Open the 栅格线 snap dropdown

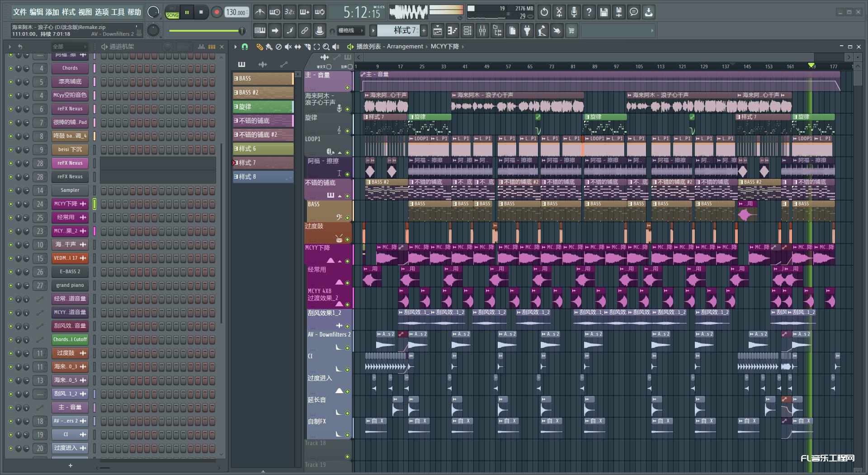pos(351,31)
